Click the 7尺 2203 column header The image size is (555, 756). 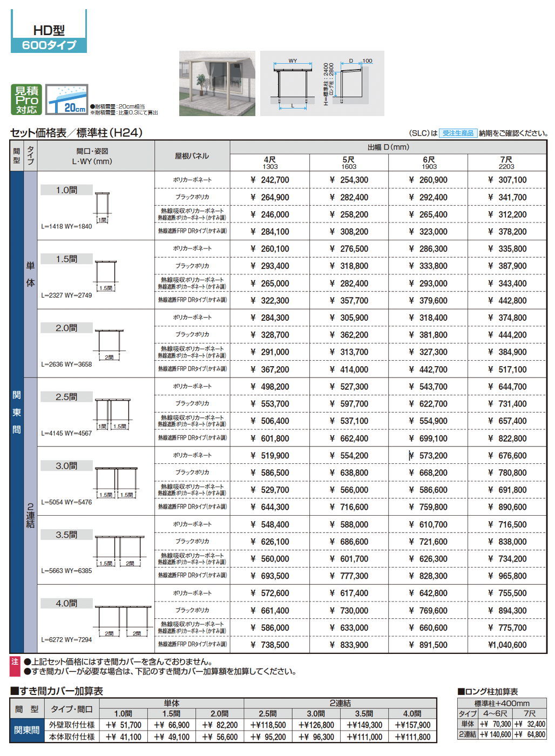tap(506, 163)
